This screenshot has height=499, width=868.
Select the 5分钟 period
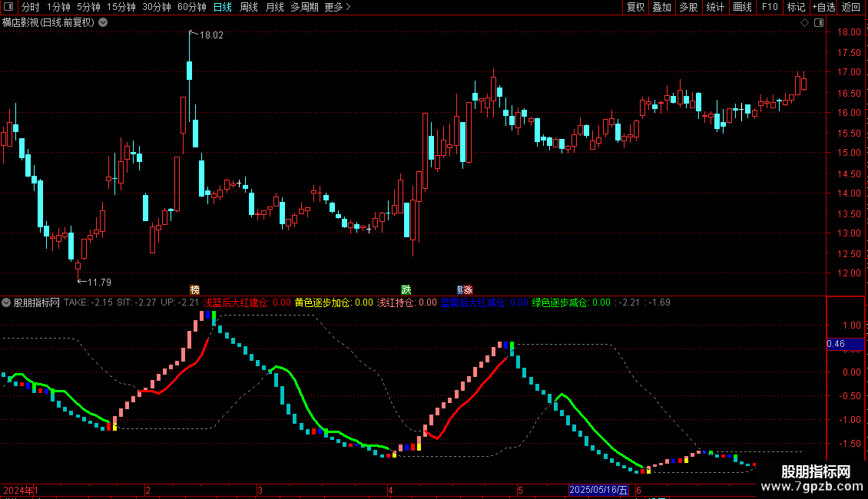pyautogui.click(x=88, y=7)
